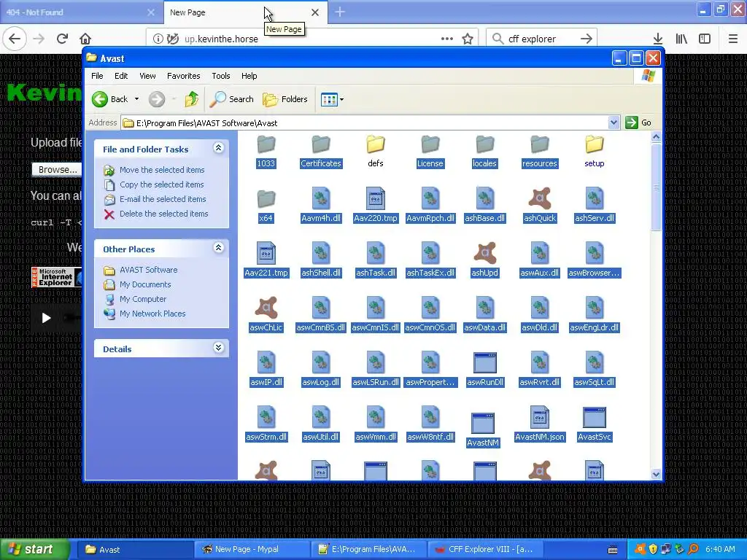747x560 pixels.
Task: Select the 1033 folder icon
Action: click(x=266, y=144)
